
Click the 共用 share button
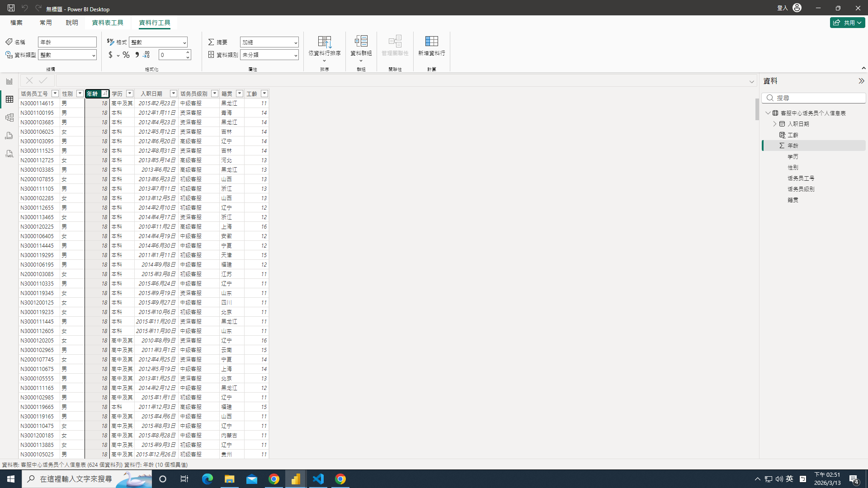[847, 23]
